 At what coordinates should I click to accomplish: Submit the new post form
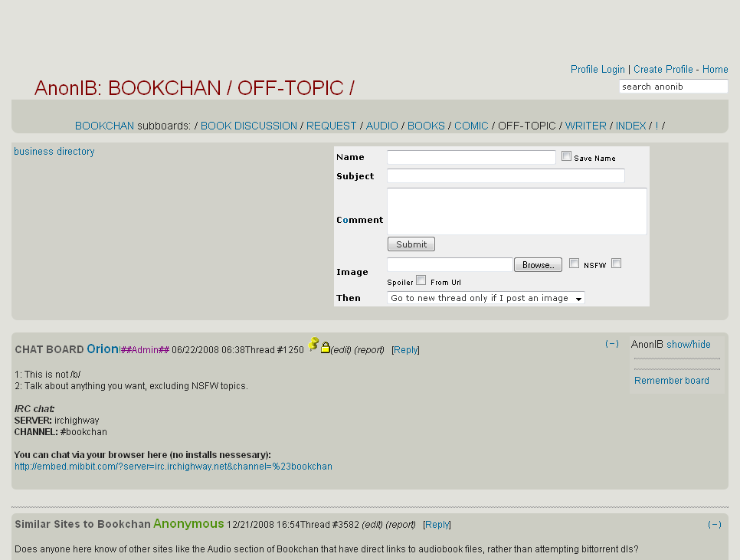pyautogui.click(x=411, y=244)
